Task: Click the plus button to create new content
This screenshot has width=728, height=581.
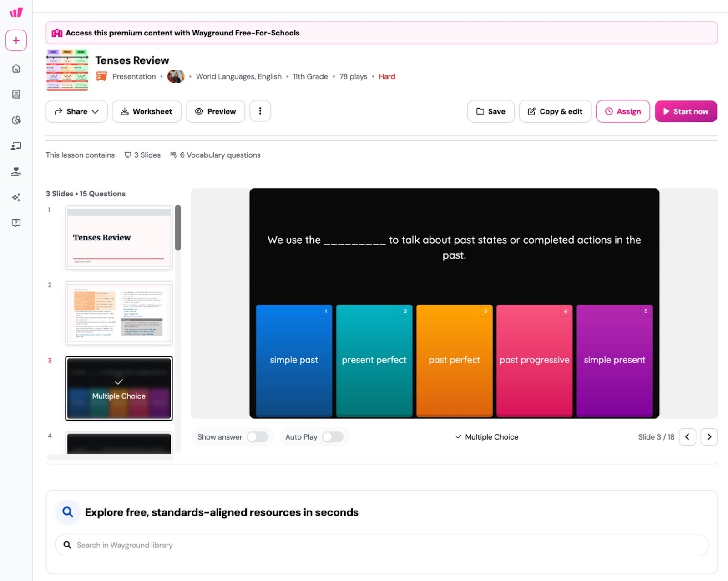Action: pos(16,40)
